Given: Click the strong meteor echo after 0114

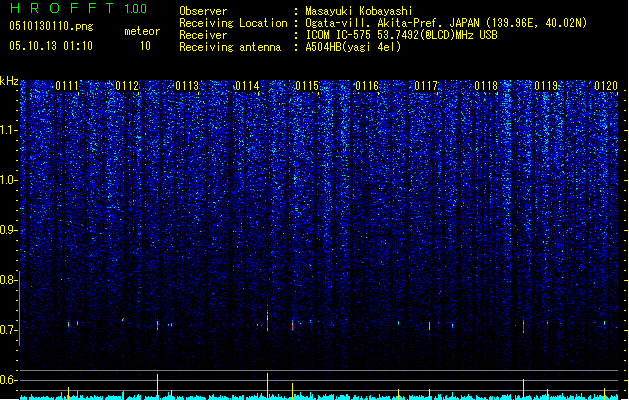Looking at the screenshot, I should pyautogui.click(x=268, y=319).
